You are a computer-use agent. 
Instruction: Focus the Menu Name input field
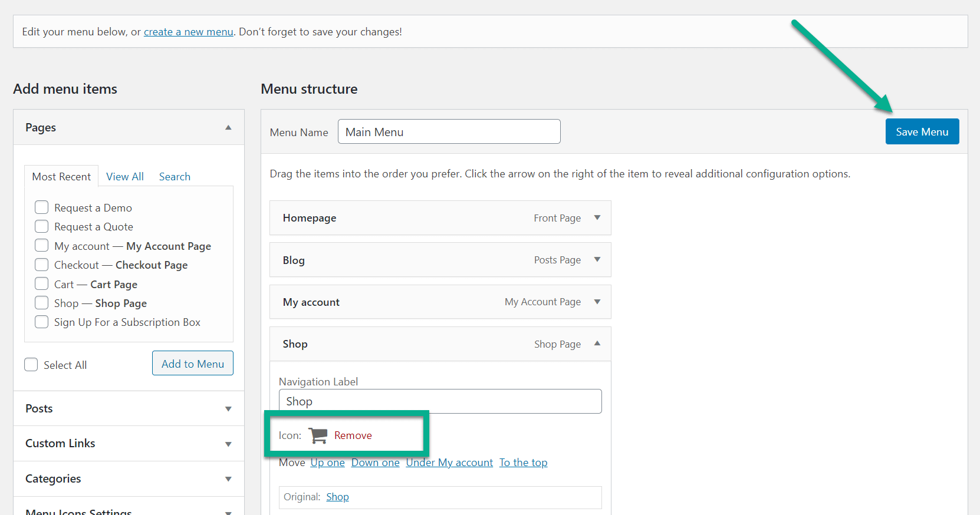click(449, 132)
